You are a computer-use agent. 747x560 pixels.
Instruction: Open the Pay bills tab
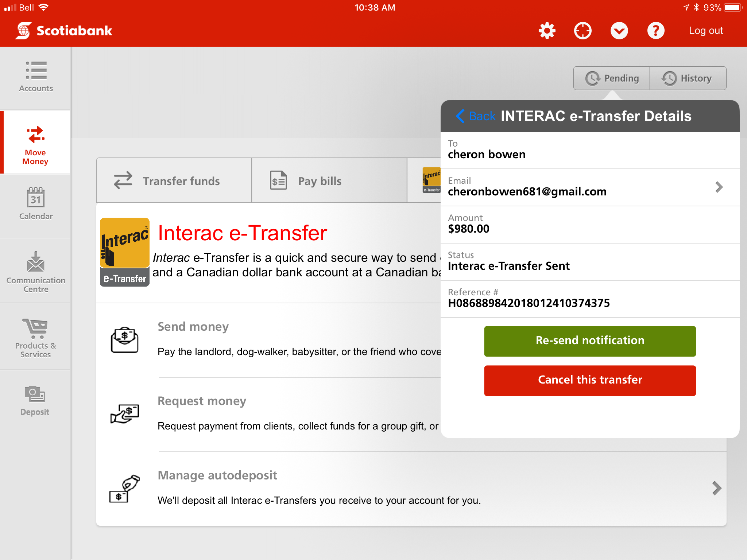click(329, 180)
